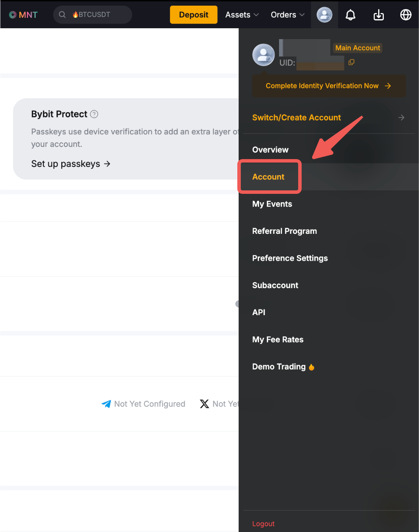Image resolution: width=419 pixels, height=532 pixels.
Task: Follow the Set up passkeys link
Action: click(70, 164)
